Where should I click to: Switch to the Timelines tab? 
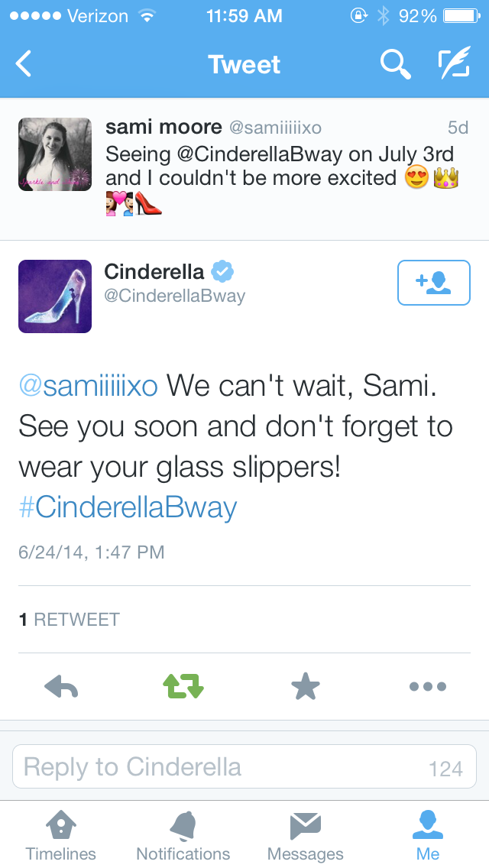click(x=61, y=835)
